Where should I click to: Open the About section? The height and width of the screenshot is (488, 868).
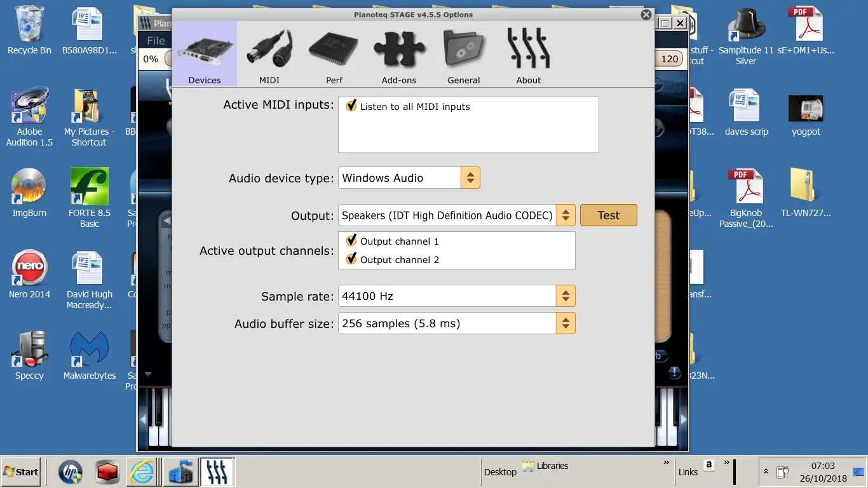tap(528, 55)
